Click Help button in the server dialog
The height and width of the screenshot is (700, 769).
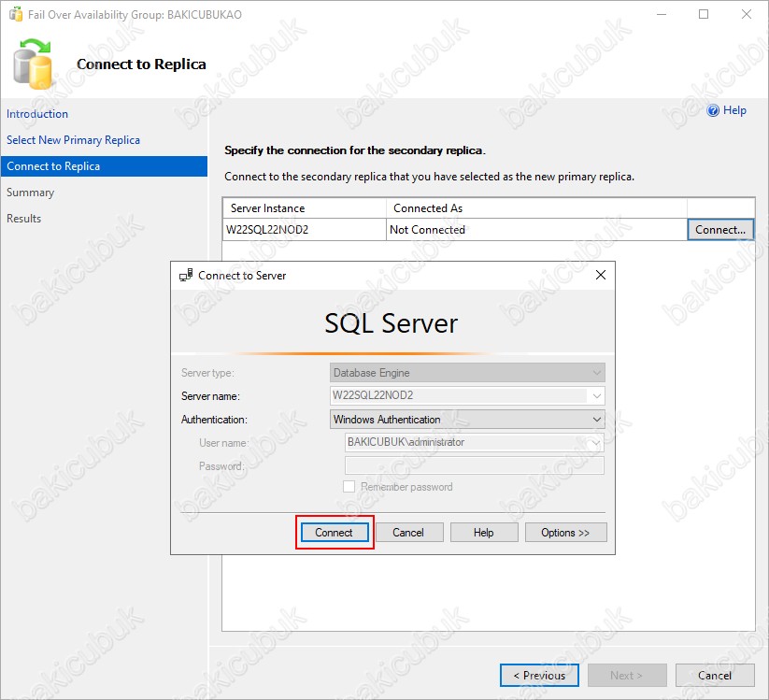pos(484,532)
